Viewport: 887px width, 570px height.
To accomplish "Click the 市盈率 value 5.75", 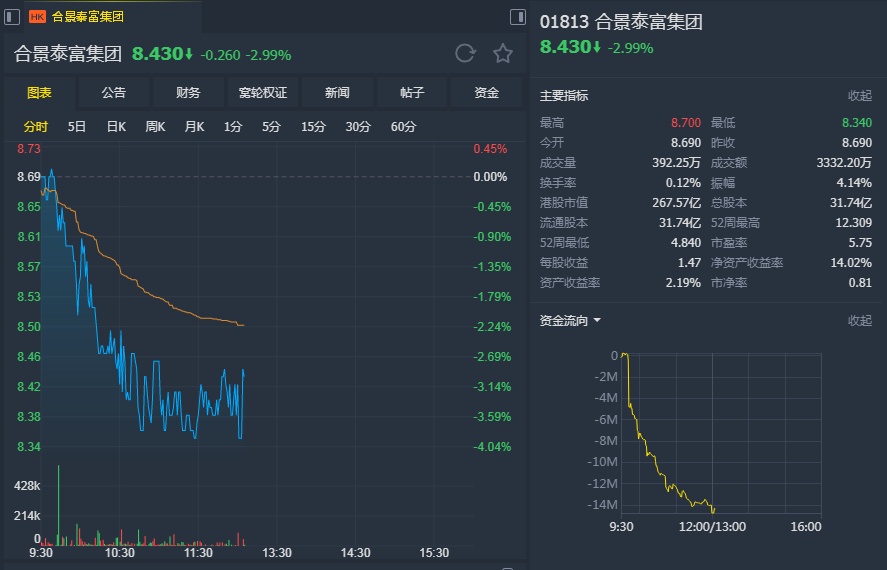I will tap(860, 243).
